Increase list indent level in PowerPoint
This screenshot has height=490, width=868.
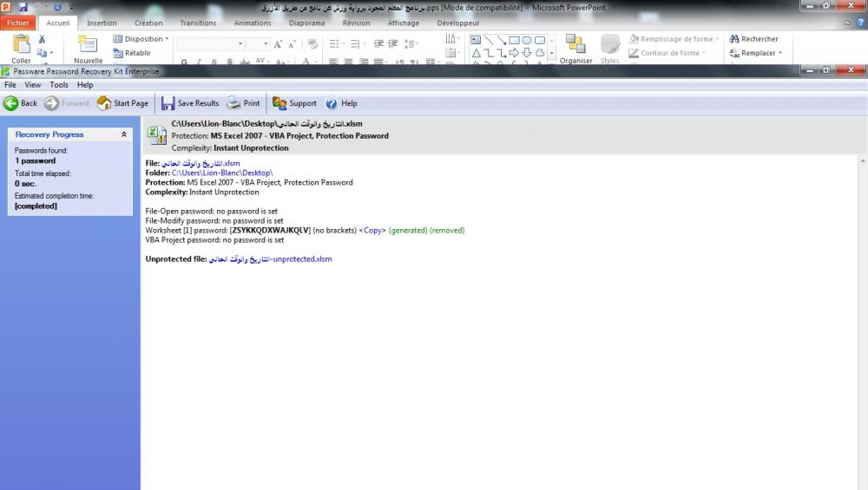(393, 43)
